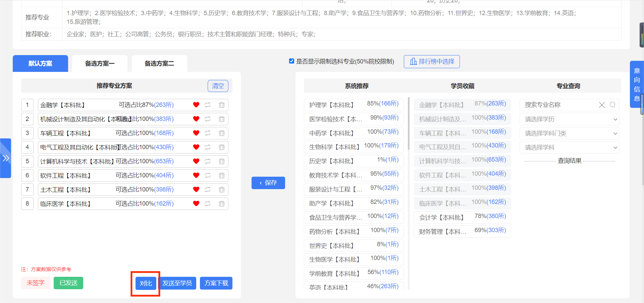
Task: Click the X icon to clear the search field
Action: coord(601,105)
